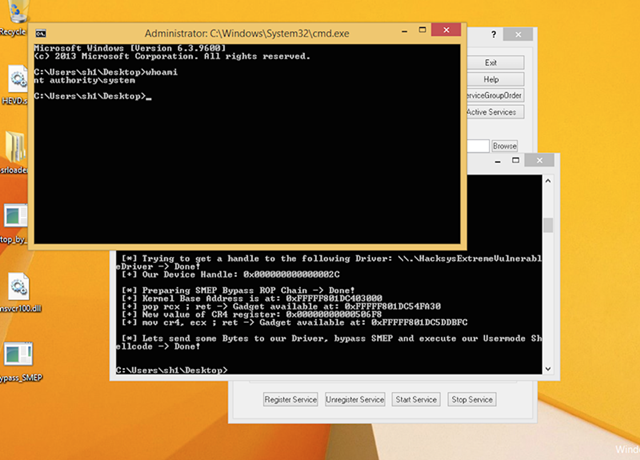The height and width of the screenshot is (460, 640).
Task: Click the Stop Service button
Action: pyautogui.click(x=471, y=399)
